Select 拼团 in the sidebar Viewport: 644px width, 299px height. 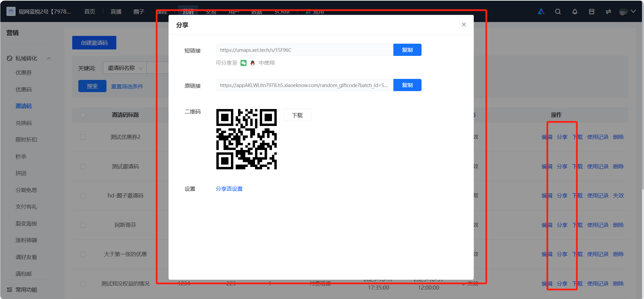pyautogui.click(x=21, y=173)
